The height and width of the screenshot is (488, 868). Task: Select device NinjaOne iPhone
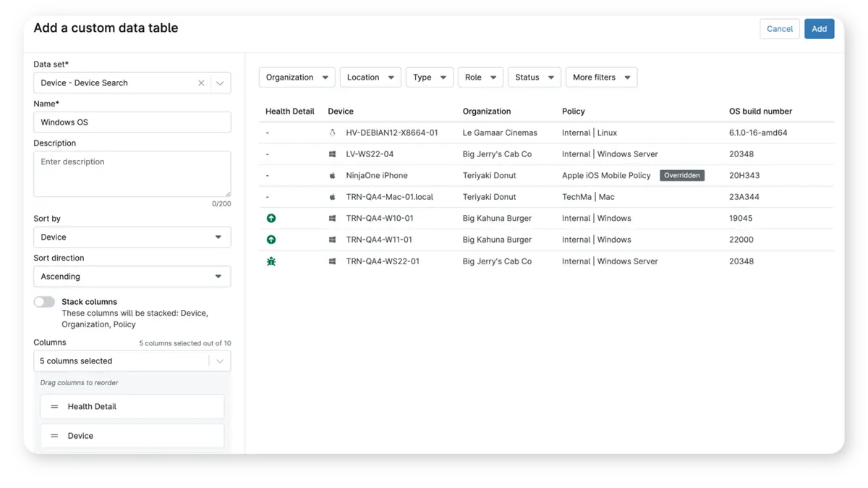pyautogui.click(x=377, y=175)
